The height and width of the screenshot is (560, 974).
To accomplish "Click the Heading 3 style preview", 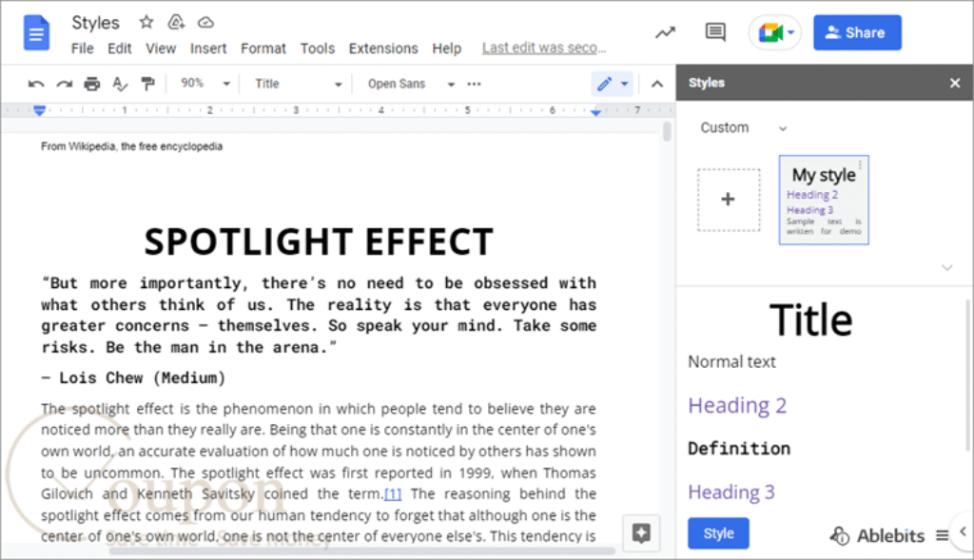I will coord(731,492).
